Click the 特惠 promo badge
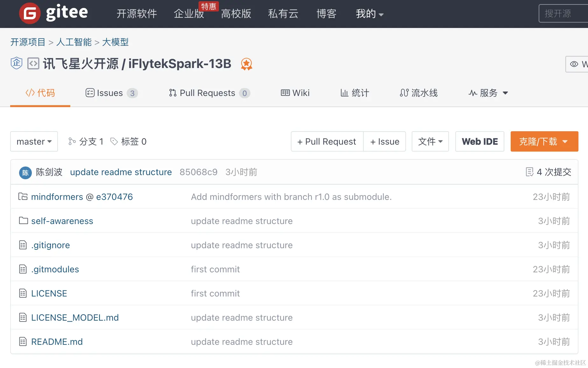 point(209,6)
